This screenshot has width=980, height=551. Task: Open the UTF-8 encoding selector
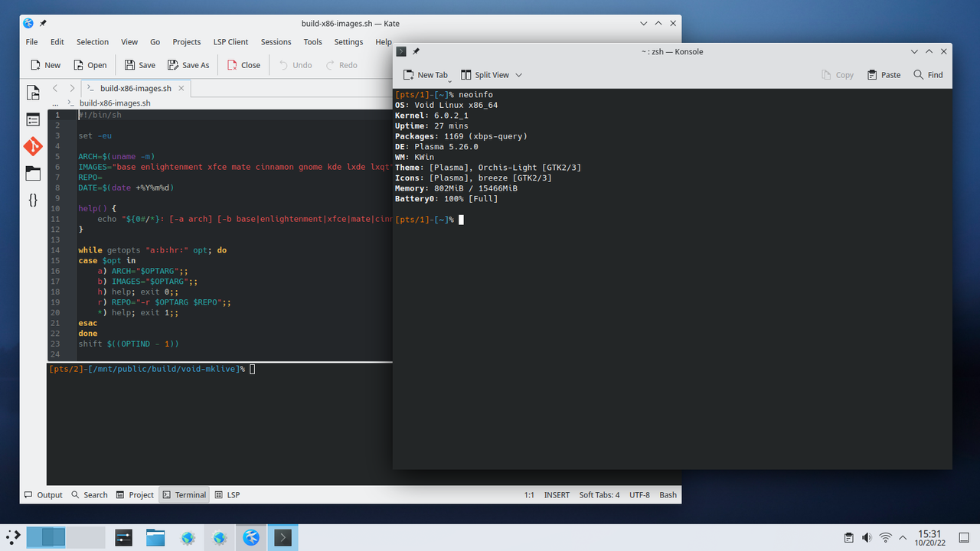pos(639,495)
